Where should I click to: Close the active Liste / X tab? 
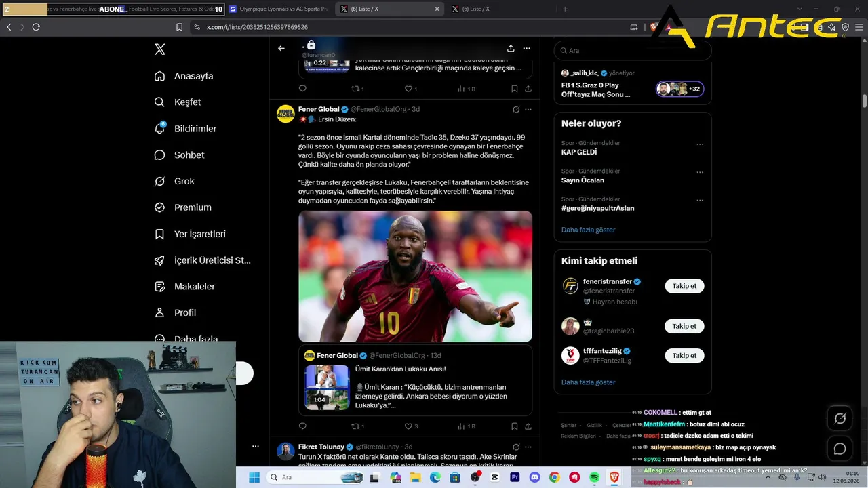pos(437,9)
